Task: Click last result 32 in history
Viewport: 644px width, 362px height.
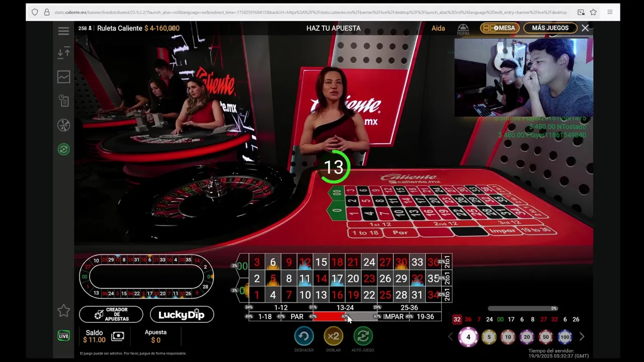Action: pyautogui.click(x=457, y=319)
